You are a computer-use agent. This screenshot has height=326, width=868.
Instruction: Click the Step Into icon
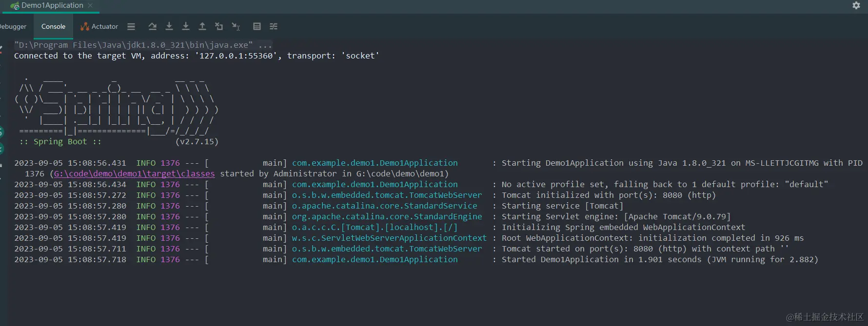point(169,26)
